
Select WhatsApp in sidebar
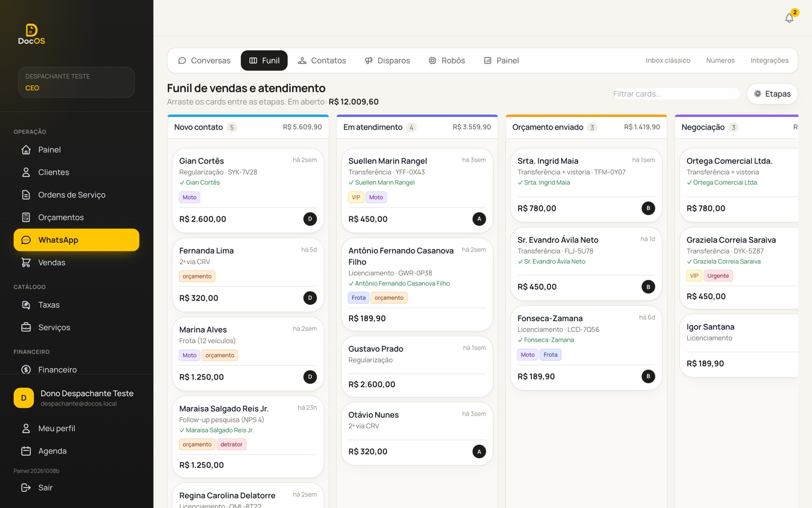[76, 240]
